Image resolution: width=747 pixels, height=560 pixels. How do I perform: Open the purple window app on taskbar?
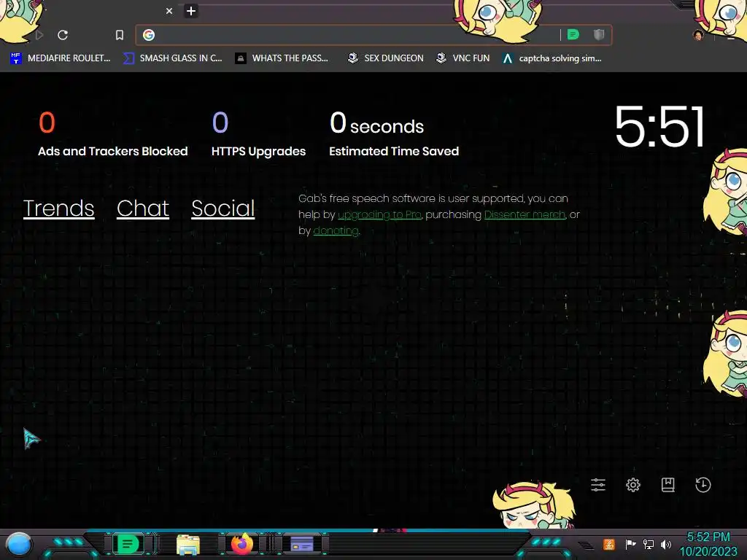(x=302, y=544)
